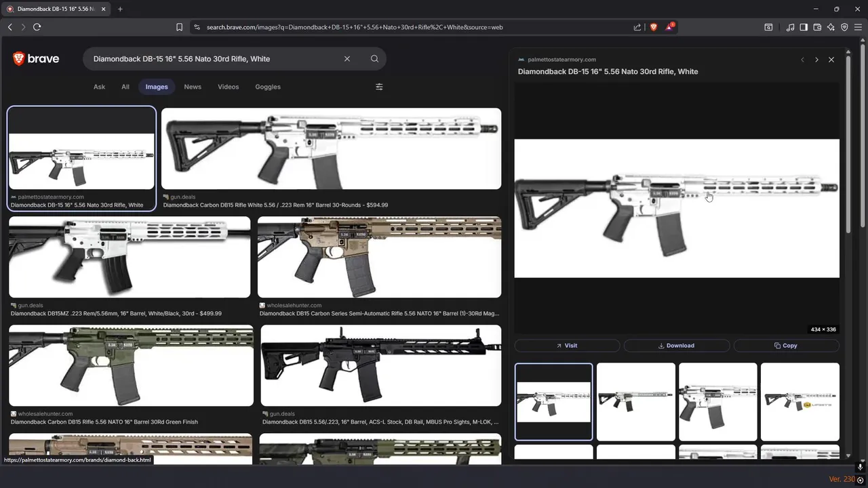The height and width of the screenshot is (488, 868).
Task: Click the Visit button
Action: pos(567,346)
